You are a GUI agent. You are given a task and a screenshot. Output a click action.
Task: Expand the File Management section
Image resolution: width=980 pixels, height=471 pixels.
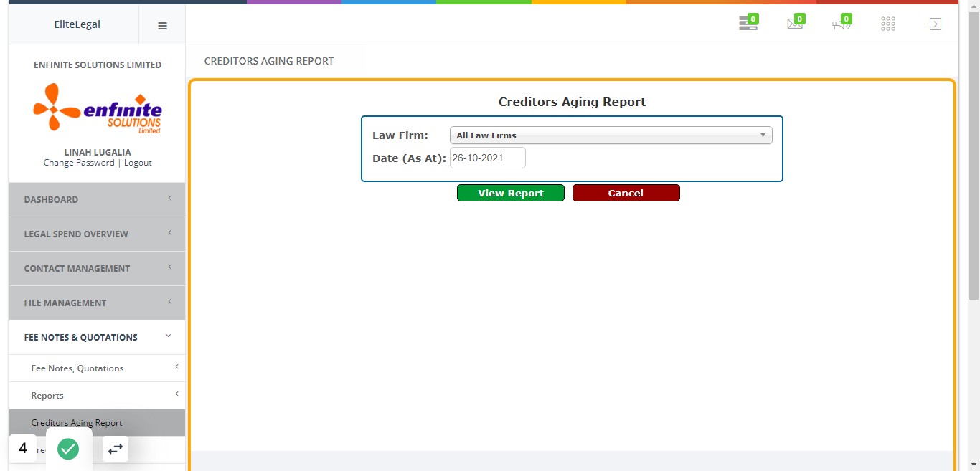[x=97, y=303]
